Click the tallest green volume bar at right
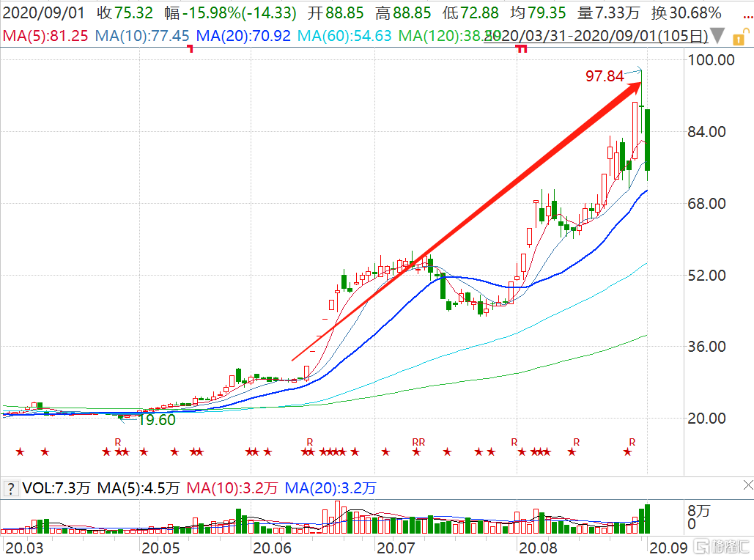The height and width of the screenshot is (560, 754). (x=647, y=518)
